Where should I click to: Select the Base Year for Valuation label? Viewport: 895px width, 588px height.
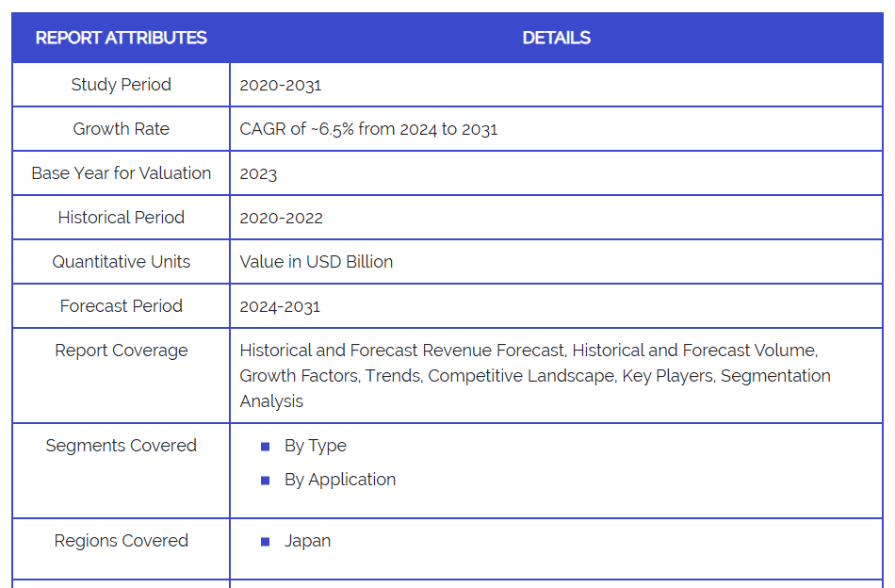click(121, 173)
